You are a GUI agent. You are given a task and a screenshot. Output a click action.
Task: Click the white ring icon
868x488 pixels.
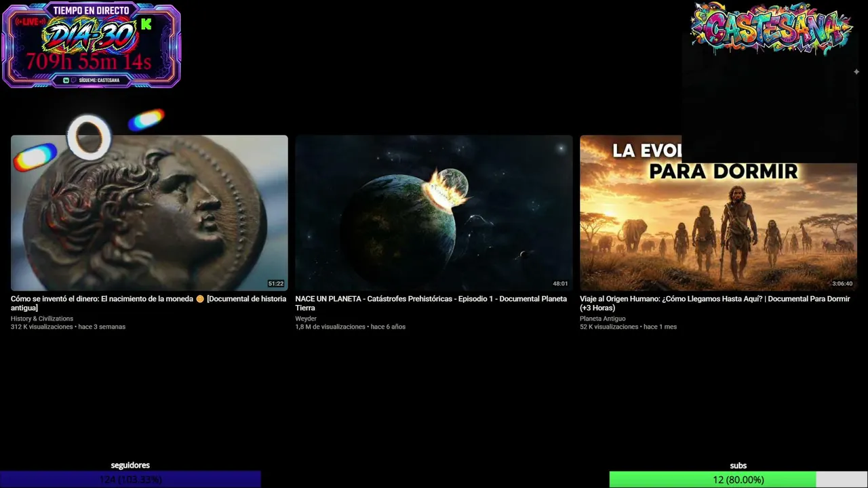click(89, 137)
